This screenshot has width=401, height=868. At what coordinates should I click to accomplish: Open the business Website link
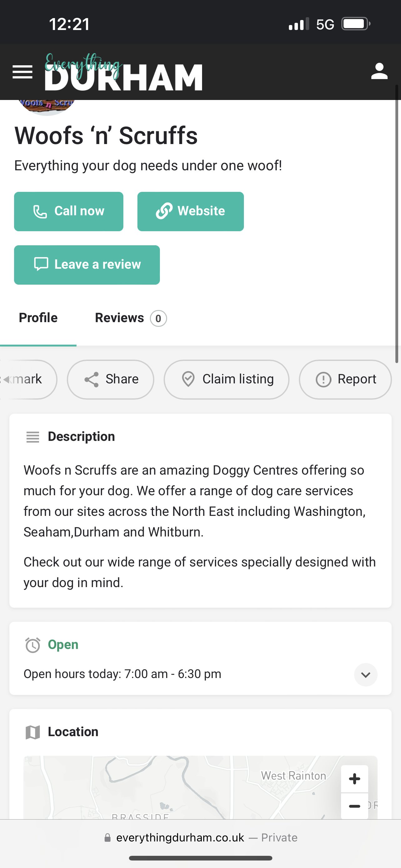190,211
